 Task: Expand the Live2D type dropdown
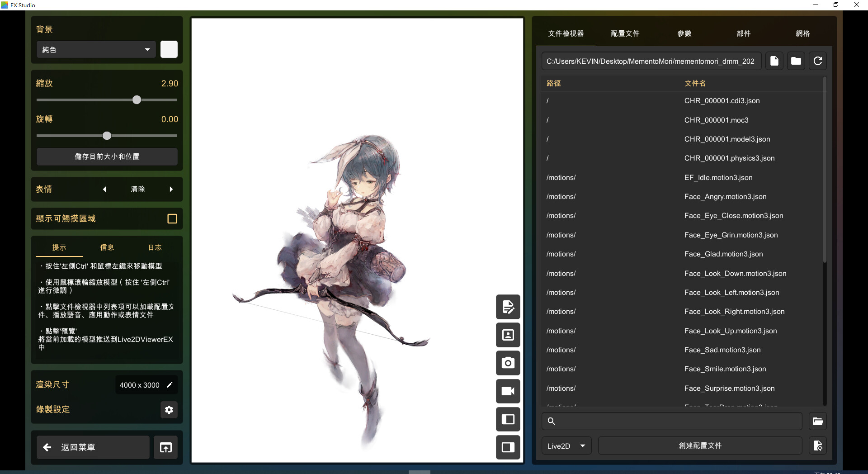click(x=566, y=446)
